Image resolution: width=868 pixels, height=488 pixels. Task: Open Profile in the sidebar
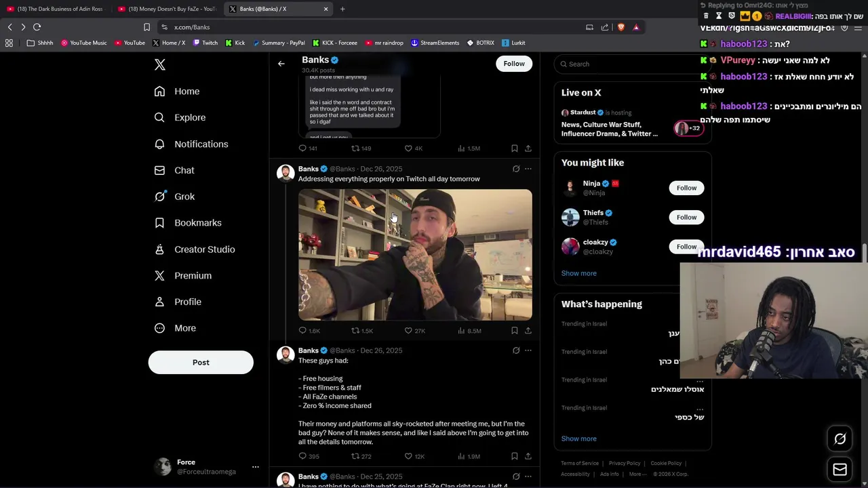178,302
